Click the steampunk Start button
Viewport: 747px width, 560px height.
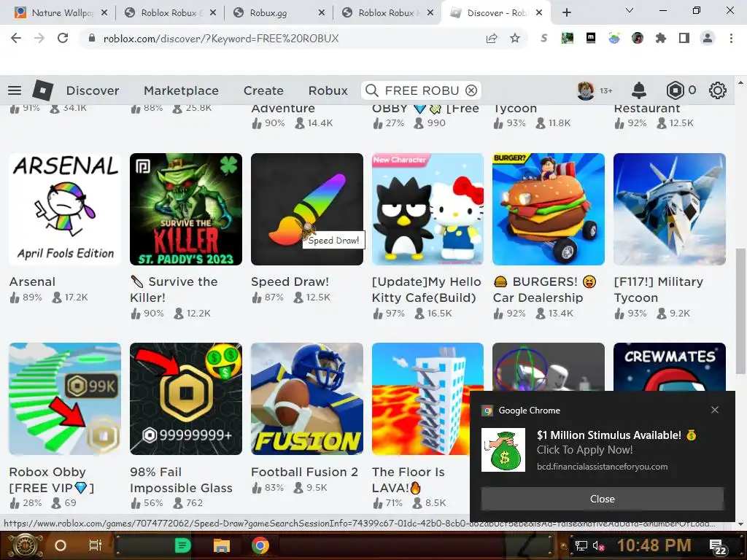[x=26, y=545]
